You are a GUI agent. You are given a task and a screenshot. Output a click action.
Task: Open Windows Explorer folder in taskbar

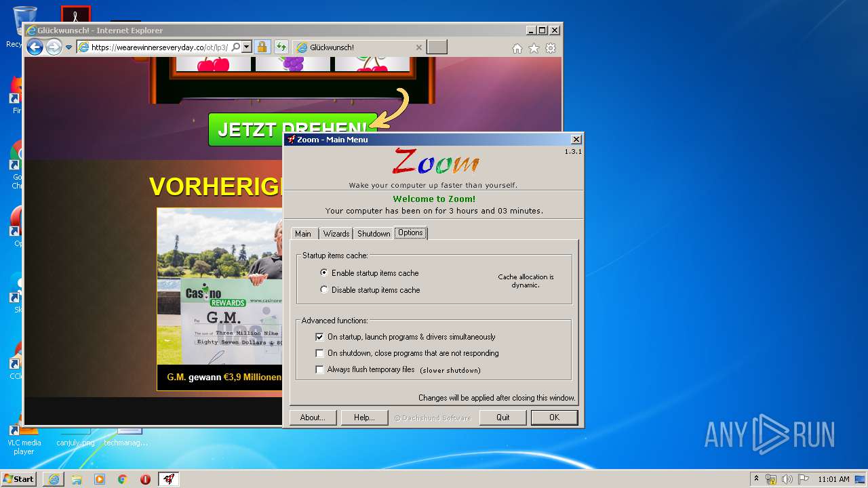(77, 479)
